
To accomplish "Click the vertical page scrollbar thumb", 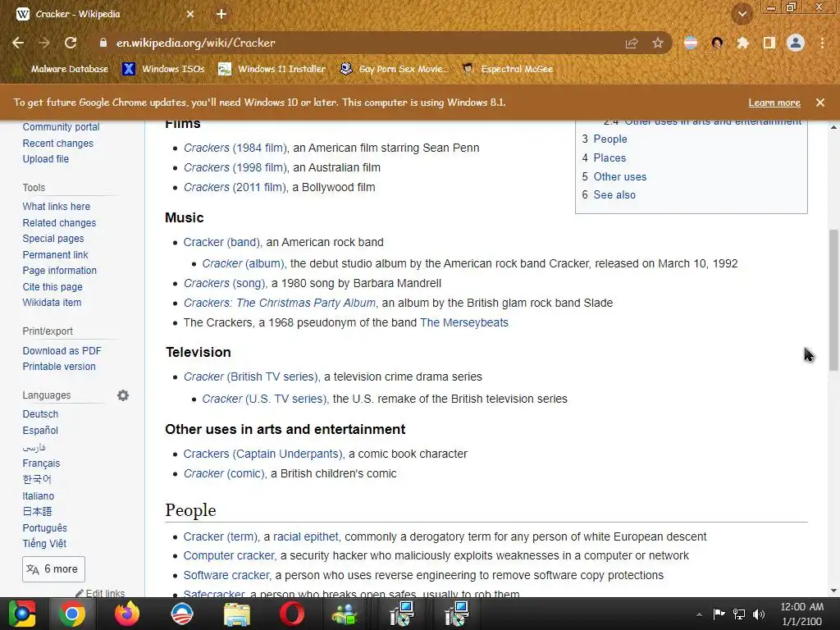I will tap(833, 300).
